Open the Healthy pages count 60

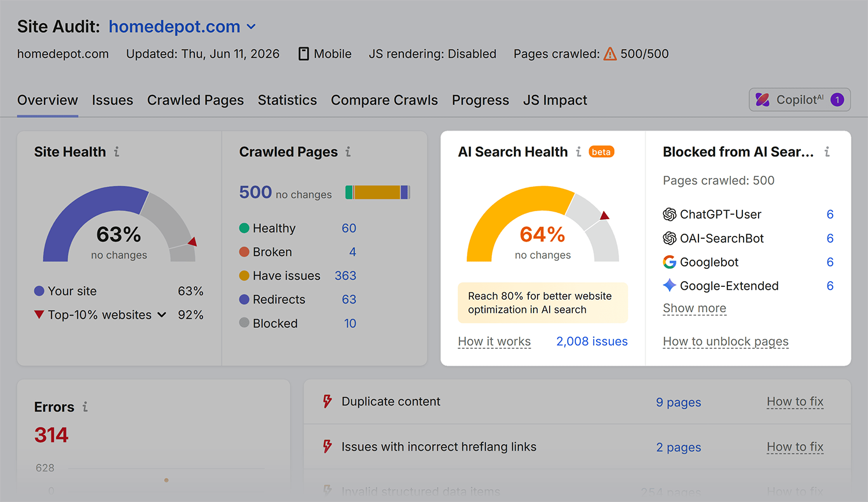349,228
